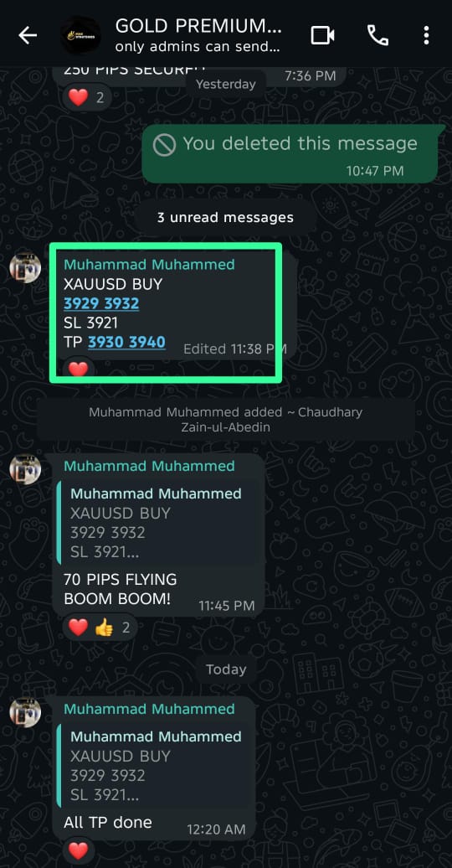Tap heart reaction under XAUUSD BUY message
Screen dimensions: 452x868
pos(78,368)
